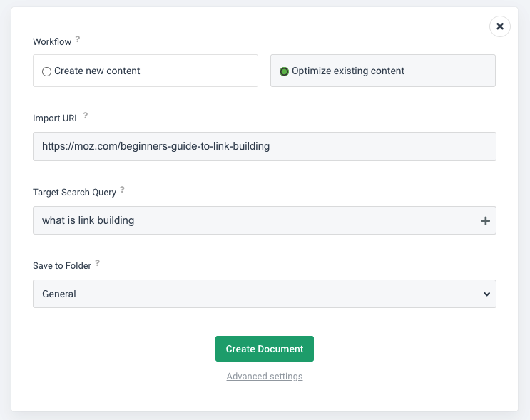Close the dialog with the X icon

pyautogui.click(x=500, y=26)
